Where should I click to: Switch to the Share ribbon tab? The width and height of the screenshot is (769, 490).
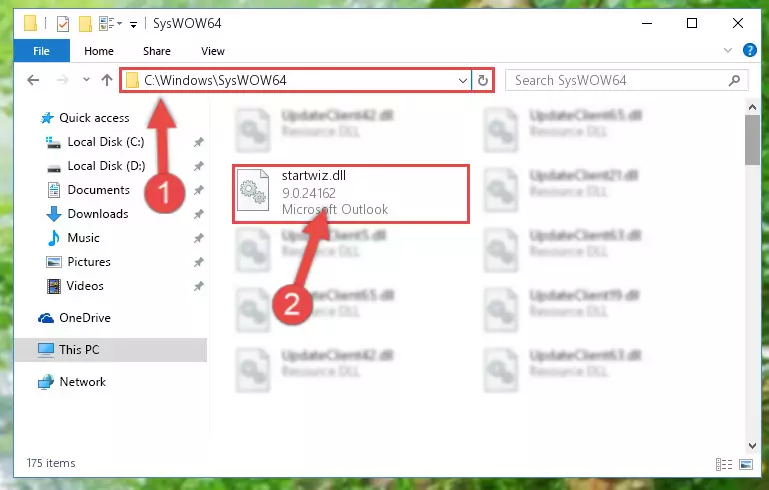click(157, 51)
